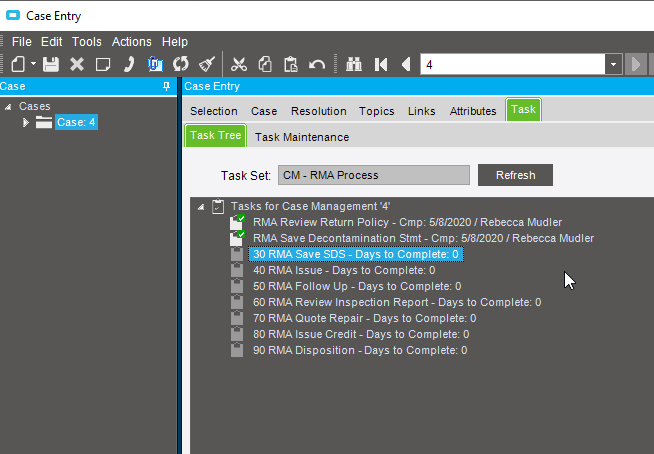Select RMA Save Decontamination Stmt task
The height and width of the screenshot is (454, 654).
[423, 238]
